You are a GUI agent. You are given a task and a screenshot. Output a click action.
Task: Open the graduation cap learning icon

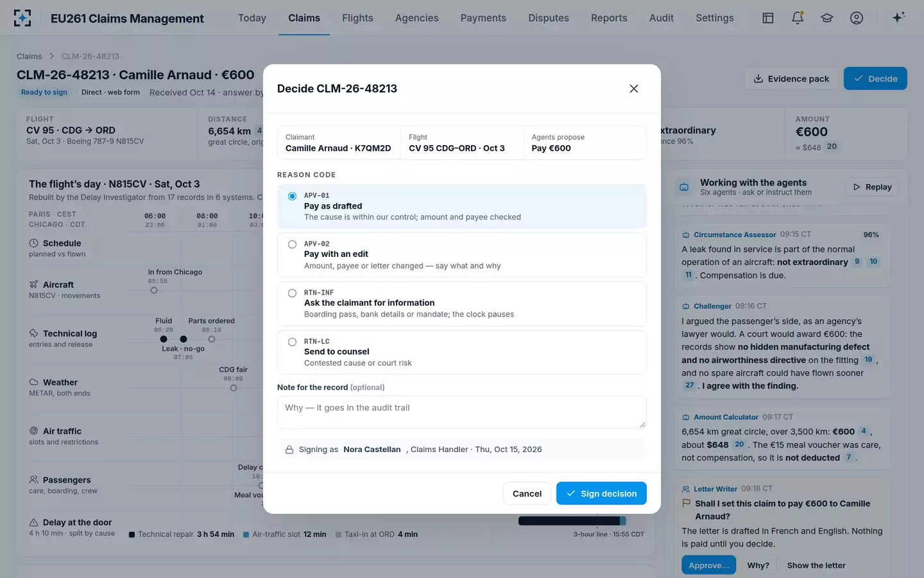point(827,18)
